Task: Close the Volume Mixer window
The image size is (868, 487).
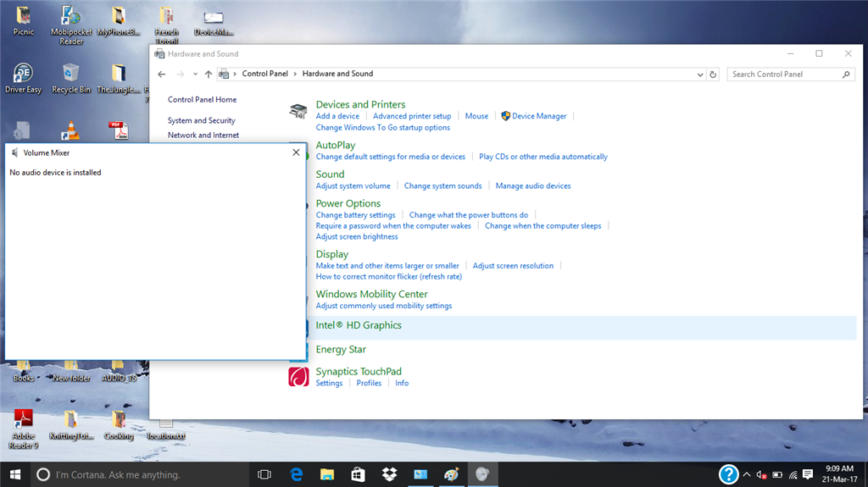Action: [x=296, y=152]
